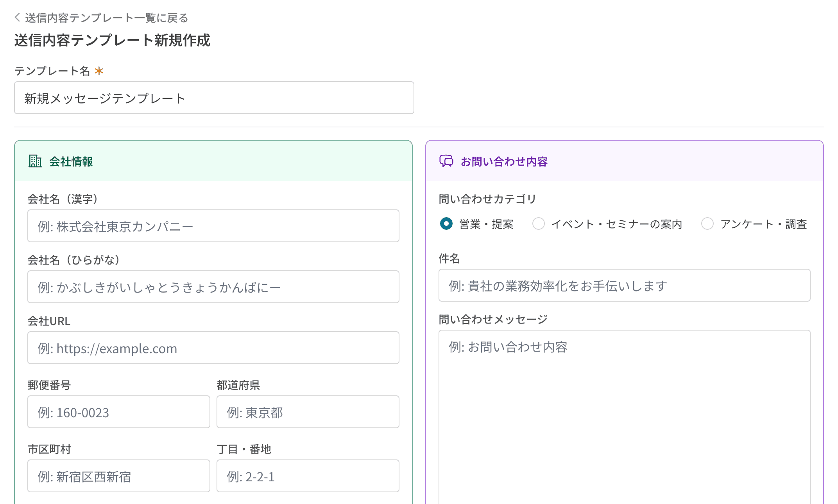838x504 pixels.
Task: Click the 郵便番号 postal code field
Action: (118, 412)
